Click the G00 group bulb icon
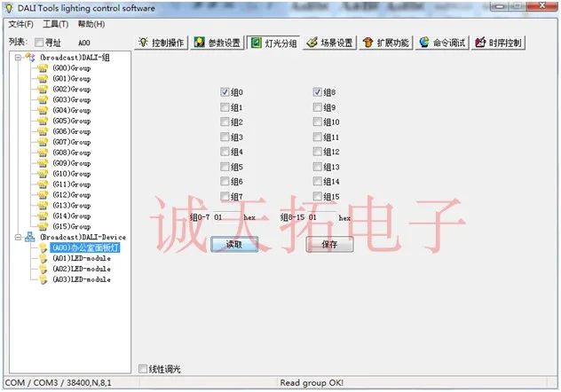 43,68
